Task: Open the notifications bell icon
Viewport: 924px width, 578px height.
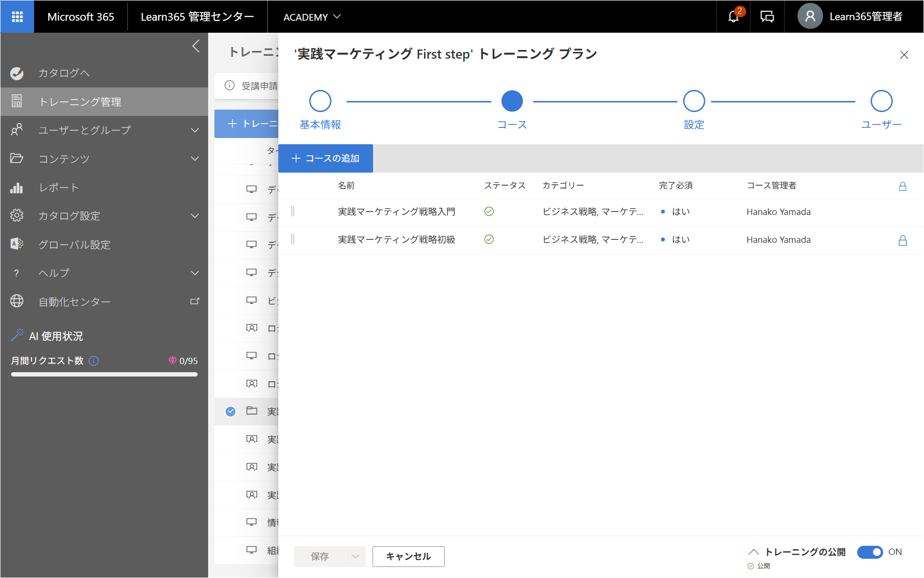Action: pos(734,17)
